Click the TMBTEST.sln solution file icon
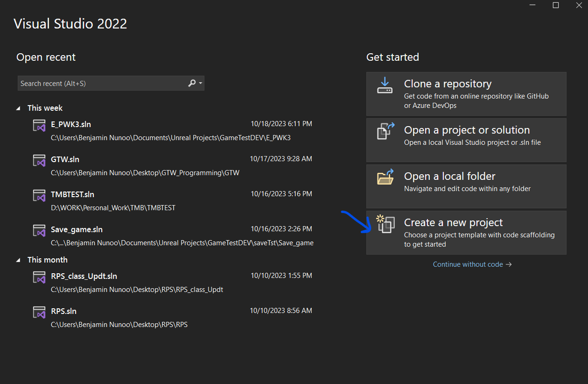 coord(39,195)
